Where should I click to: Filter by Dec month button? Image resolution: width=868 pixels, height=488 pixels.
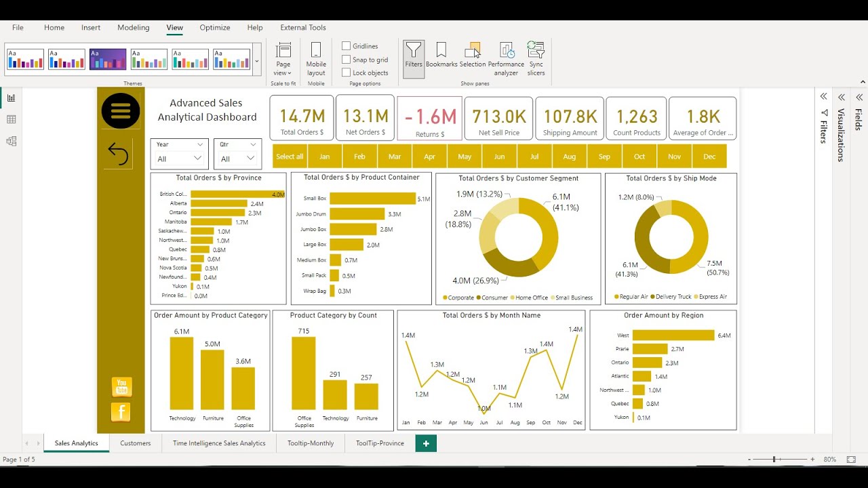point(709,157)
